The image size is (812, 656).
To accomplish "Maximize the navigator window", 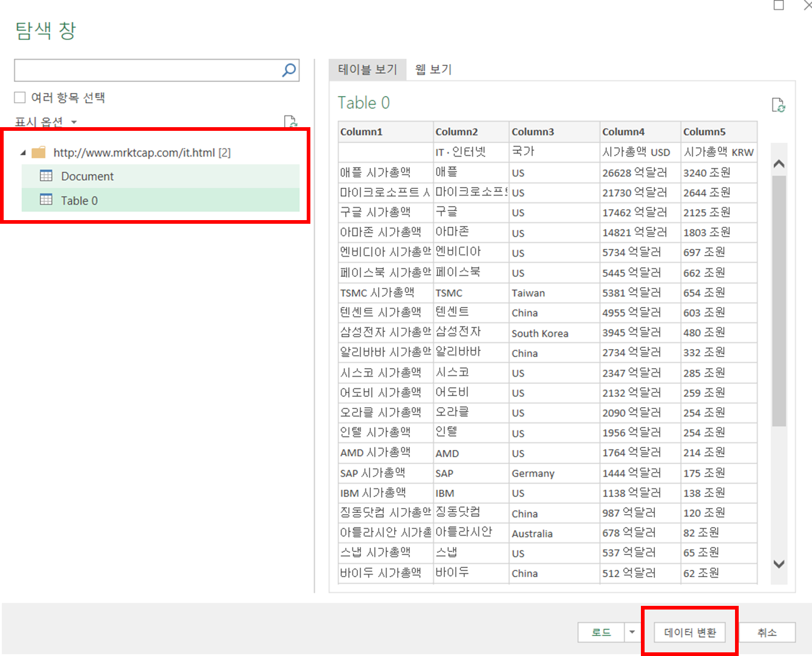I will click(778, 5).
